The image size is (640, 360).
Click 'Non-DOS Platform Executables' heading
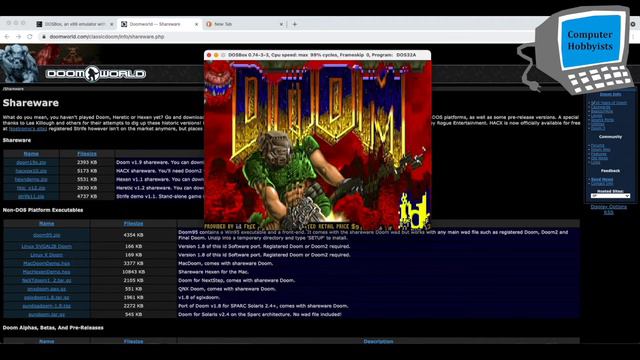[x=43, y=210]
